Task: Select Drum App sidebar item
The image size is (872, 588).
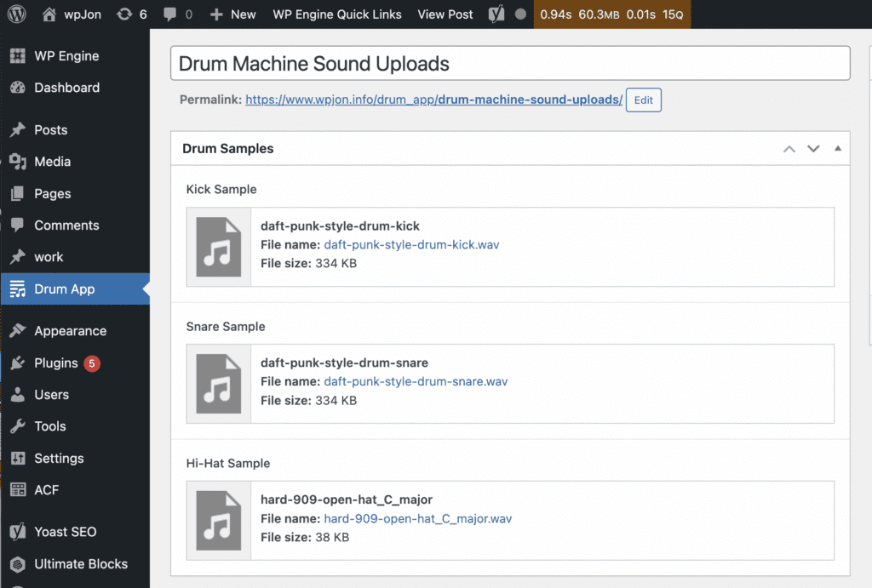Action: (x=75, y=289)
